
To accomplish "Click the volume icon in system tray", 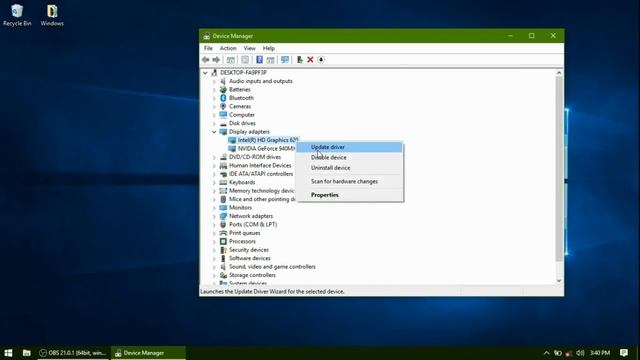I will [580, 353].
